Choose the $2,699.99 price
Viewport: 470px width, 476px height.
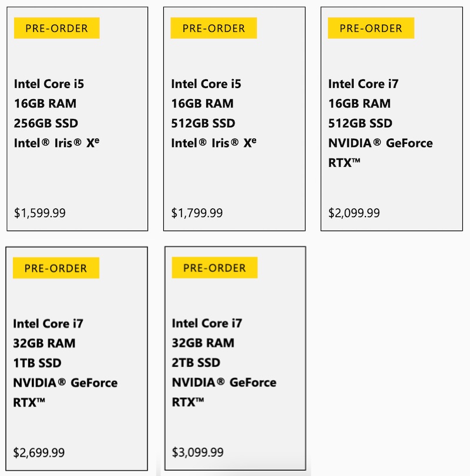(39, 453)
